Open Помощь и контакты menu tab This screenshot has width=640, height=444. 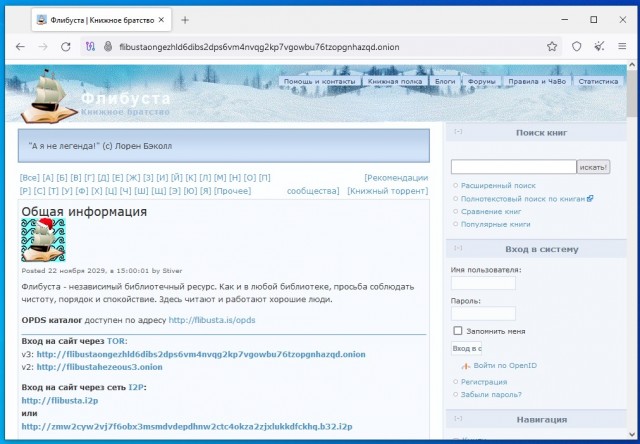[320, 81]
